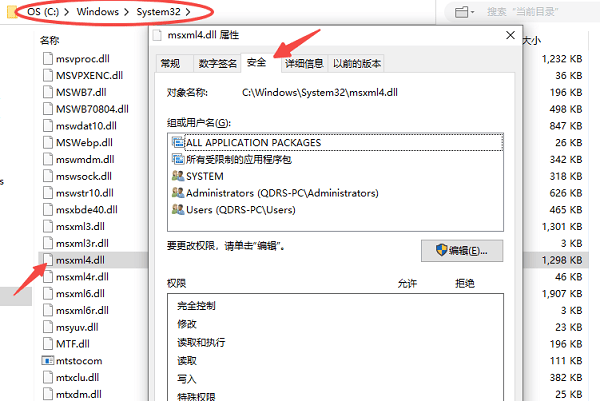Click the search box 搜索"当前目录"
Screen dimensions: 600x401
(523, 12)
